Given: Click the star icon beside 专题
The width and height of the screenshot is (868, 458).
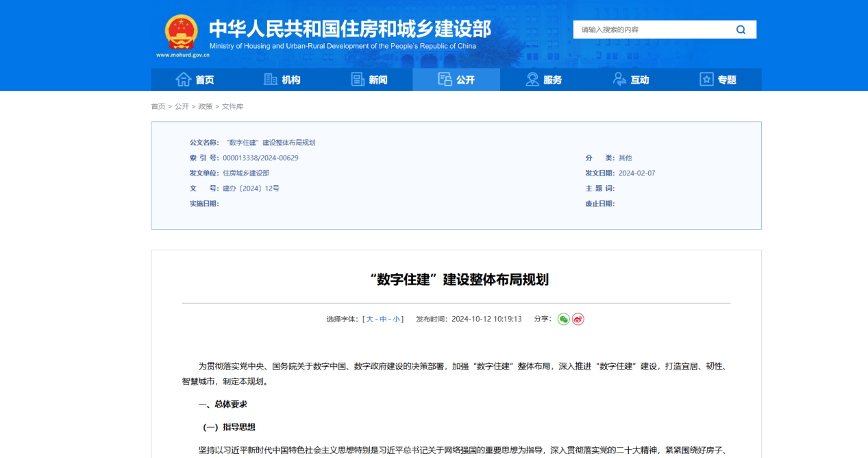Looking at the screenshot, I should point(706,80).
